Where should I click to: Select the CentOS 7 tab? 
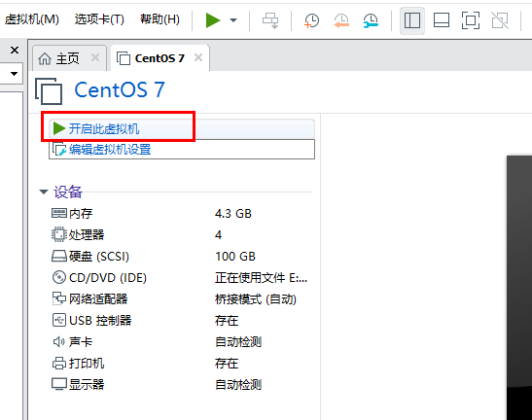160,58
